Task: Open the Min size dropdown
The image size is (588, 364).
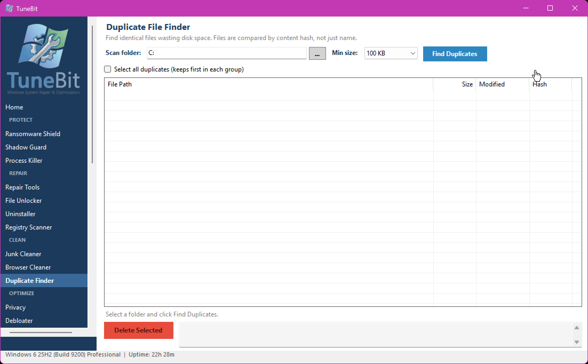Action: tap(391, 53)
